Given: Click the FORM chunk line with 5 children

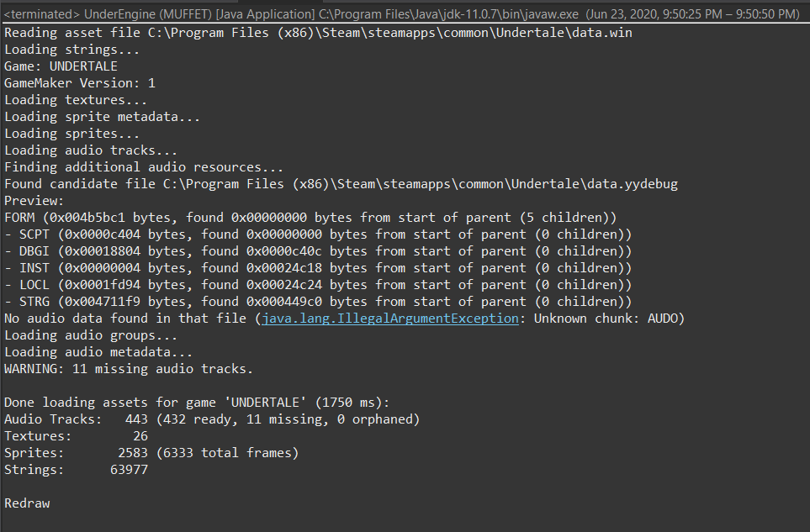Looking at the screenshot, I should (310, 218).
